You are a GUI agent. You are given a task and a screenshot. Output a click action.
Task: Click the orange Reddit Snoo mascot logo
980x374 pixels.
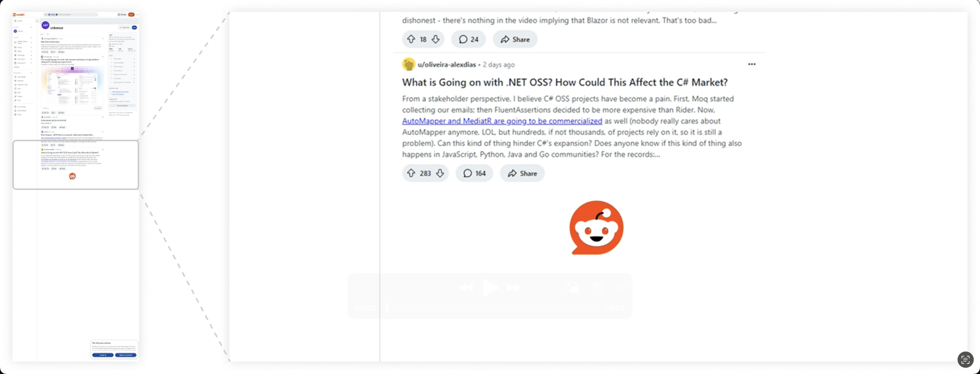click(596, 227)
